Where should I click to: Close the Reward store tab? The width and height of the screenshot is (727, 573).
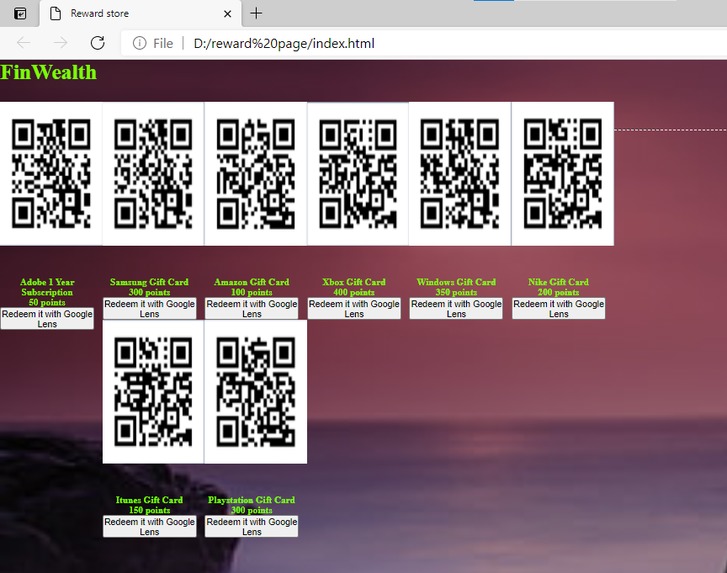pyautogui.click(x=227, y=14)
